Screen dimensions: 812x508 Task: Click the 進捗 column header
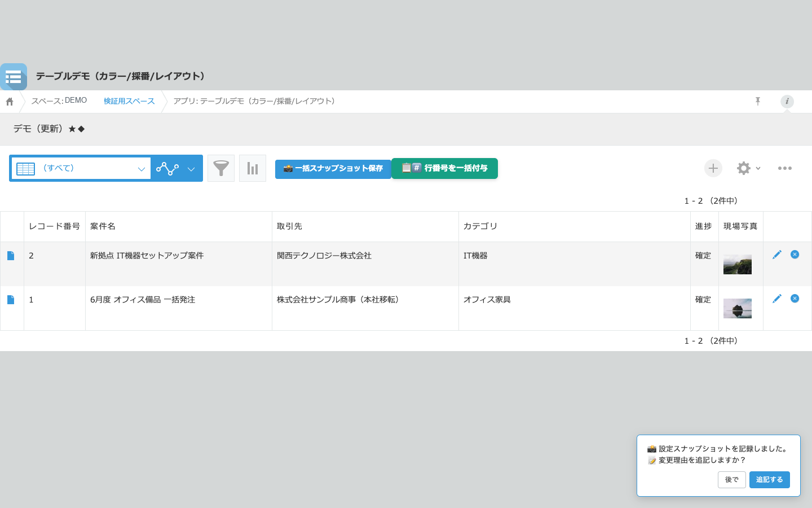[x=703, y=226]
